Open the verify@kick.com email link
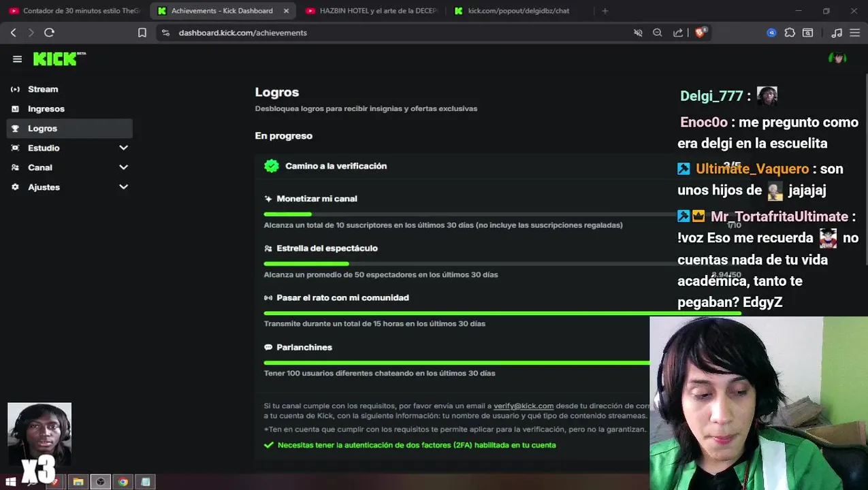The height and width of the screenshot is (490, 868). click(x=524, y=406)
